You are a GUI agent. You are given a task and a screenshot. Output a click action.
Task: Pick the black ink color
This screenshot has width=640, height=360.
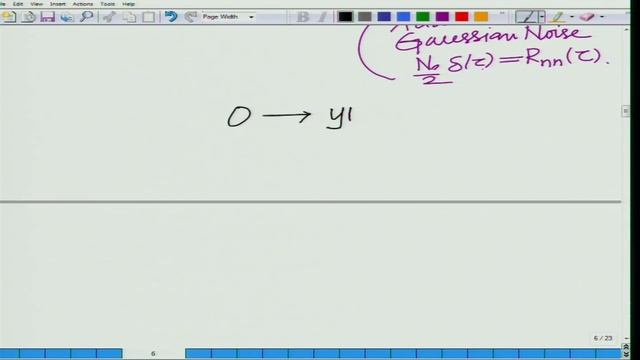[345, 17]
